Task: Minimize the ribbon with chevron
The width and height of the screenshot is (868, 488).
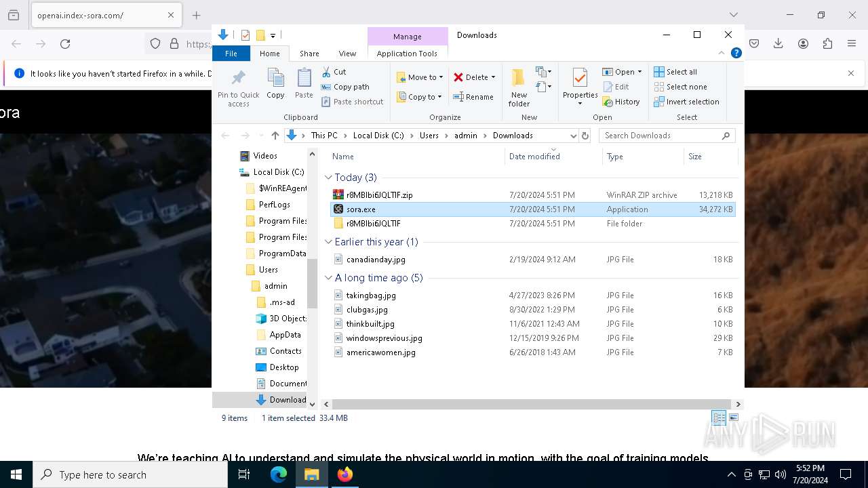Action: [x=722, y=53]
